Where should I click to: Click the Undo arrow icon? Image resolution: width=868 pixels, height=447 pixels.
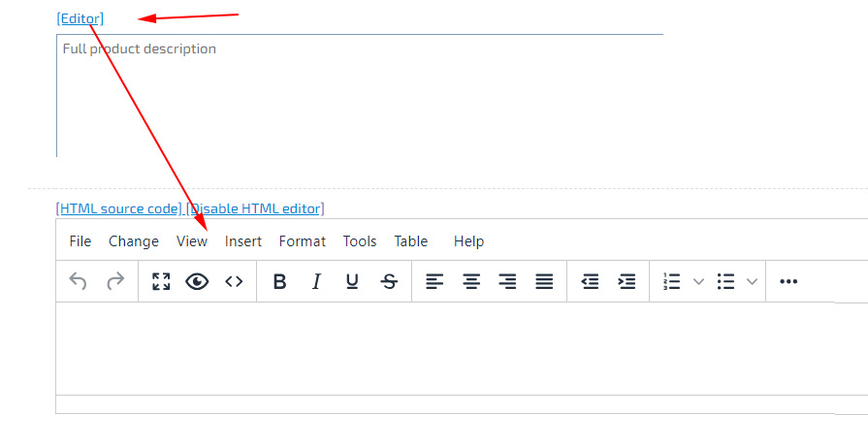click(79, 281)
